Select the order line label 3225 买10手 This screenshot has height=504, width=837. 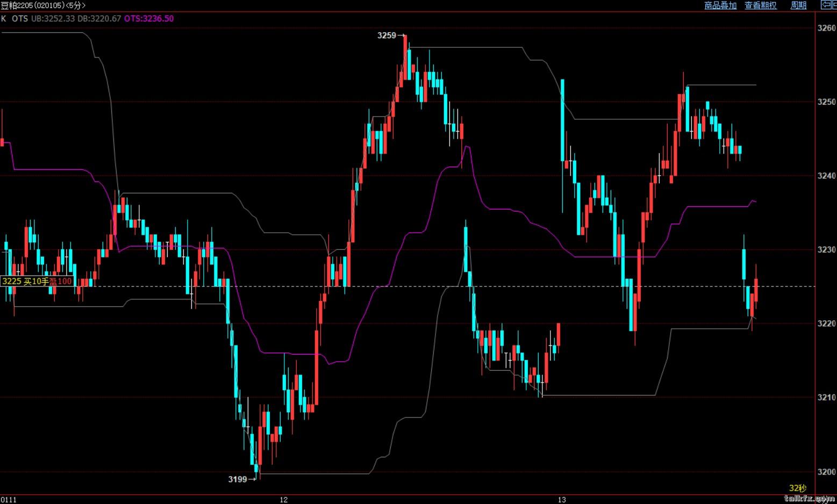[25, 282]
